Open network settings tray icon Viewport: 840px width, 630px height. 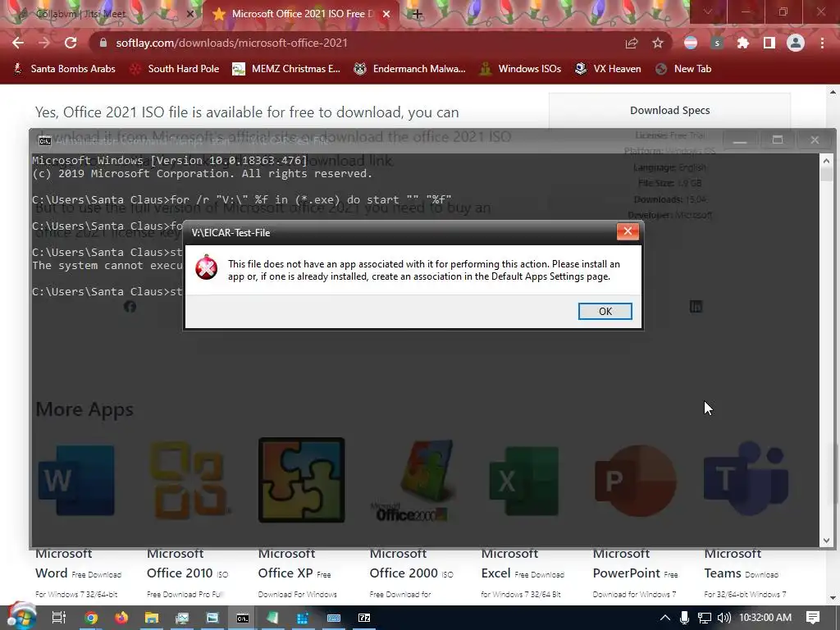(x=705, y=618)
